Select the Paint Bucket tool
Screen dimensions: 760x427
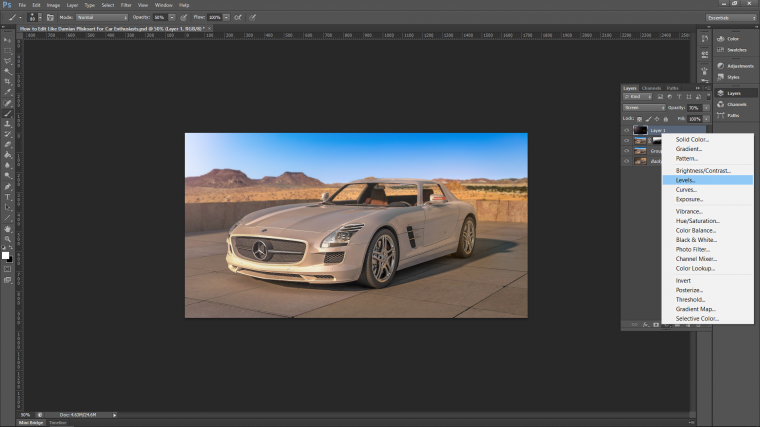(x=7, y=155)
